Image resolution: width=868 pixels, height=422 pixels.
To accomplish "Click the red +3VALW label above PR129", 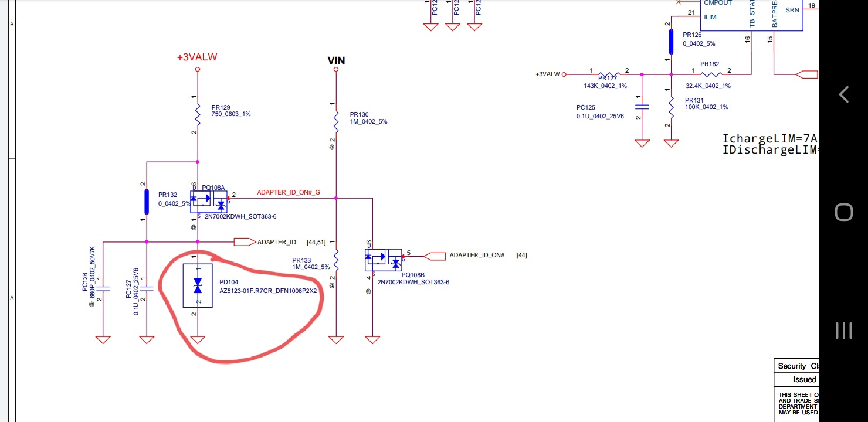I will point(197,57).
